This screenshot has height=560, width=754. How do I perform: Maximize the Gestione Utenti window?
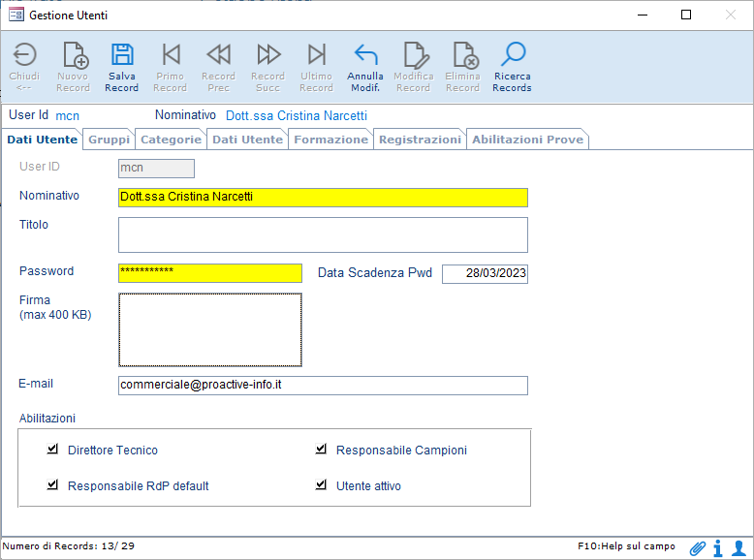click(686, 15)
